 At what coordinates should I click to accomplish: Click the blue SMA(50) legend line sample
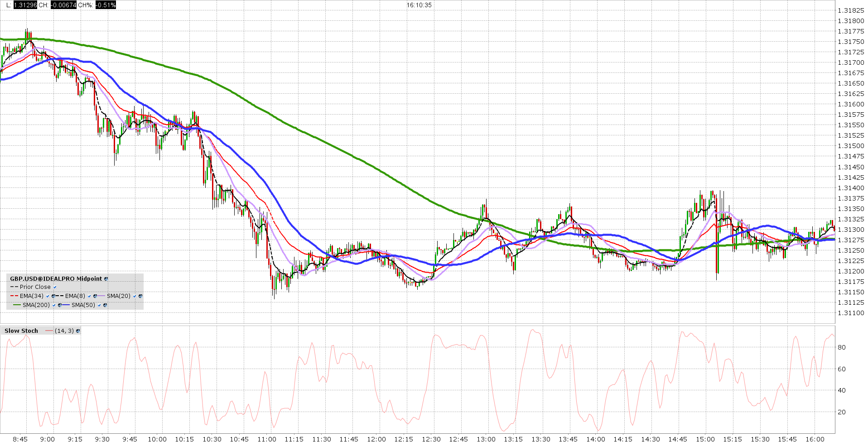pyautogui.click(x=66, y=305)
